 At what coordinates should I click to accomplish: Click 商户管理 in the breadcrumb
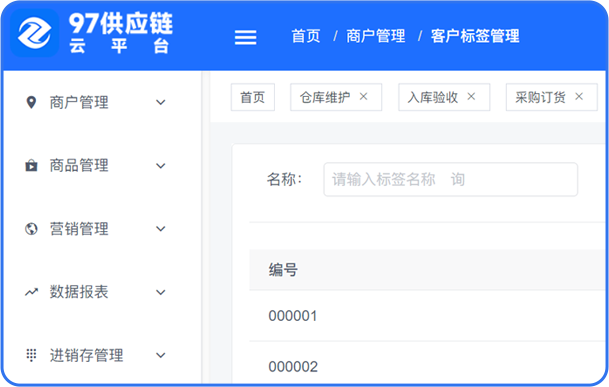point(376,36)
